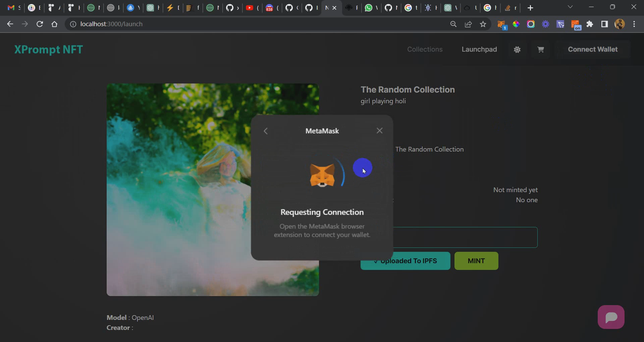This screenshot has width=644, height=342.
Task: Open the Chrome profile avatar
Action: pos(620,24)
